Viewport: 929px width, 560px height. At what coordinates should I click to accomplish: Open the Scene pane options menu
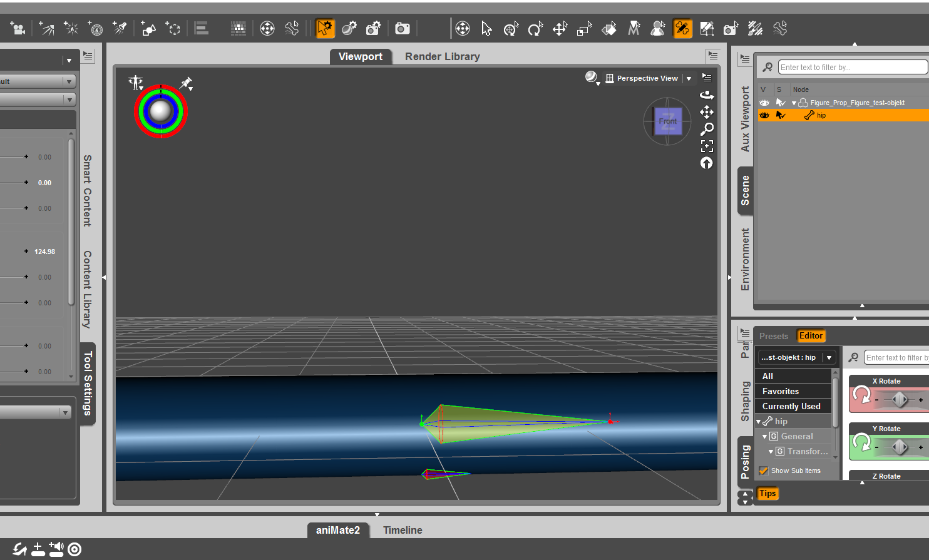[x=745, y=59]
